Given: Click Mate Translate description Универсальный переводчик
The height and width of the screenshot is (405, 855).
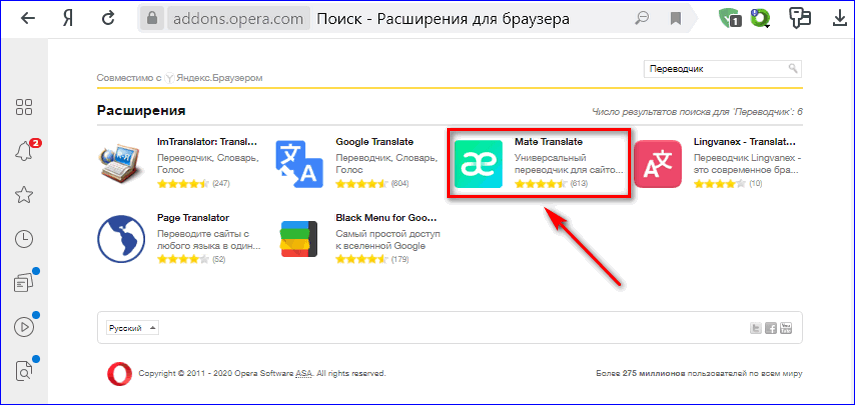Looking at the screenshot, I should click(x=568, y=164).
